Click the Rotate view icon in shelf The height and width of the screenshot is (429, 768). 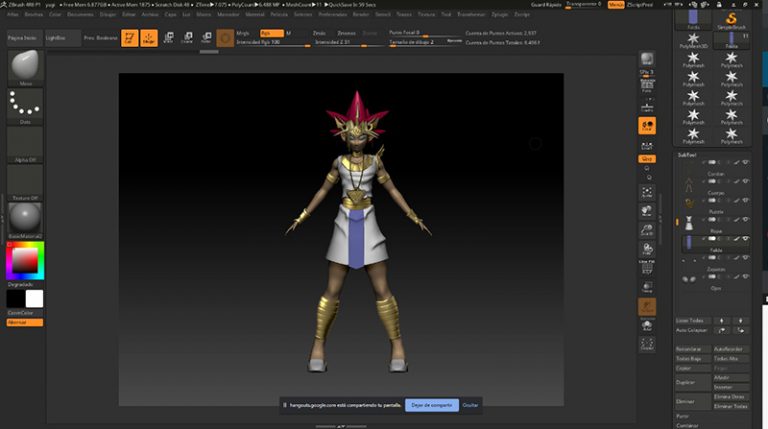tap(647, 249)
